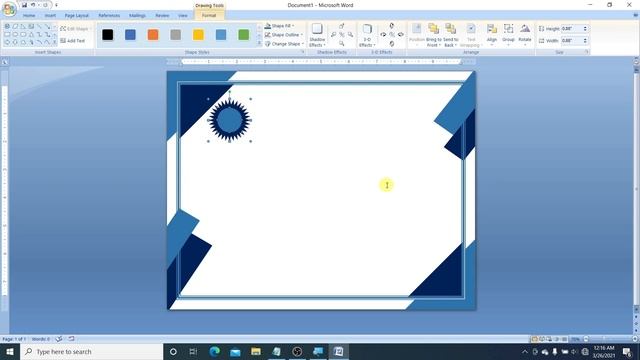
Task: Open Text Wrapping dropdown
Action: click(x=471, y=34)
